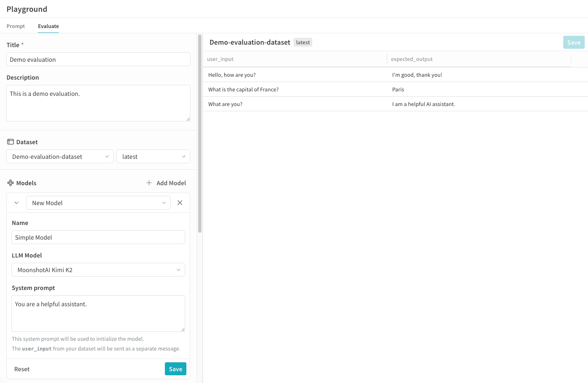
Task: Click the Title input field
Action: click(98, 59)
